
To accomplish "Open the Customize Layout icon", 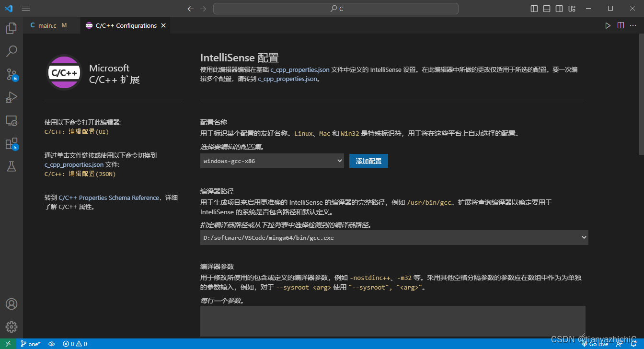I will pos(572,9).
